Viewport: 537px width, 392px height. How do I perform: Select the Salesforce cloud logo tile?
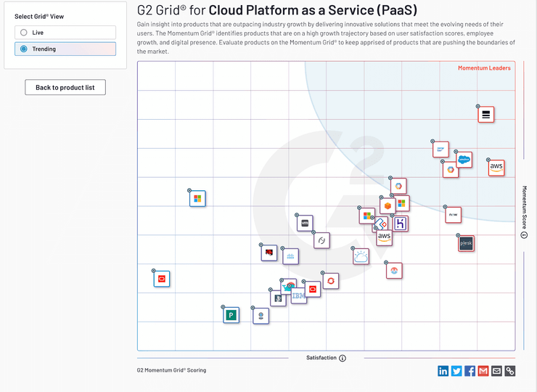[x=464, y=160]
